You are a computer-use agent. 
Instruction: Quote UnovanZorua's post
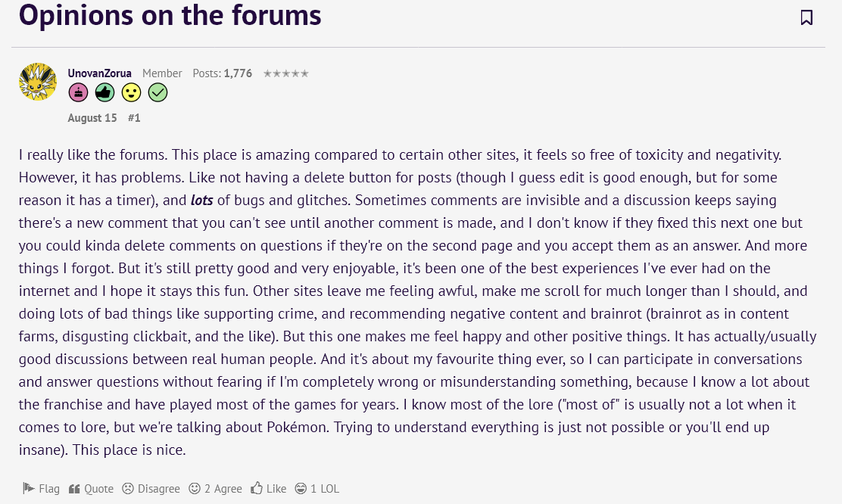[x=92, y=488]
